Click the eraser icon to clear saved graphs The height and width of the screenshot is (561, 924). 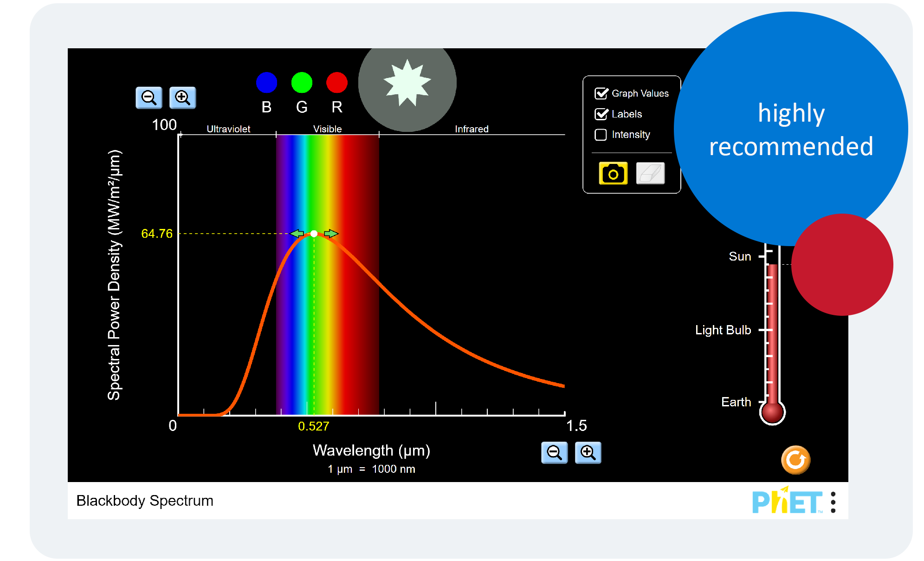pos(650,173)
